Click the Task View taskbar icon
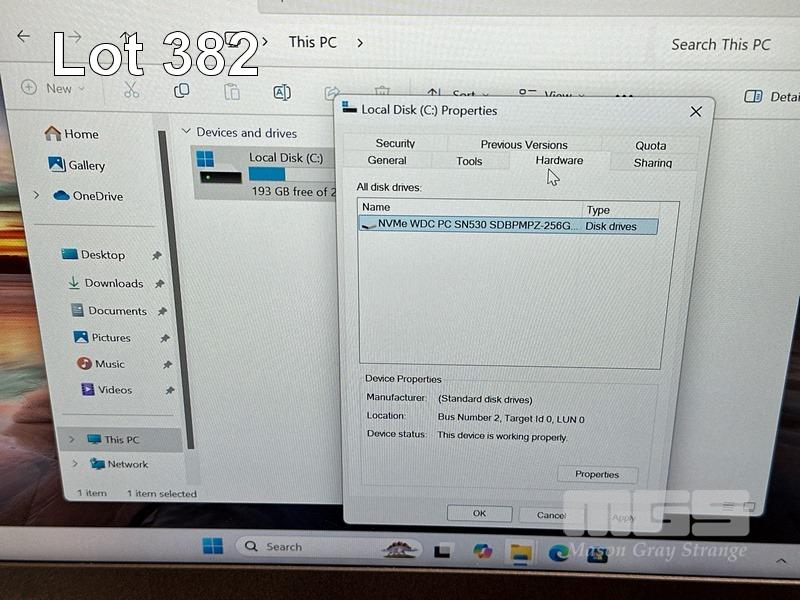Image resolution: width=800 pixels, height=600 pixels. 443,550
